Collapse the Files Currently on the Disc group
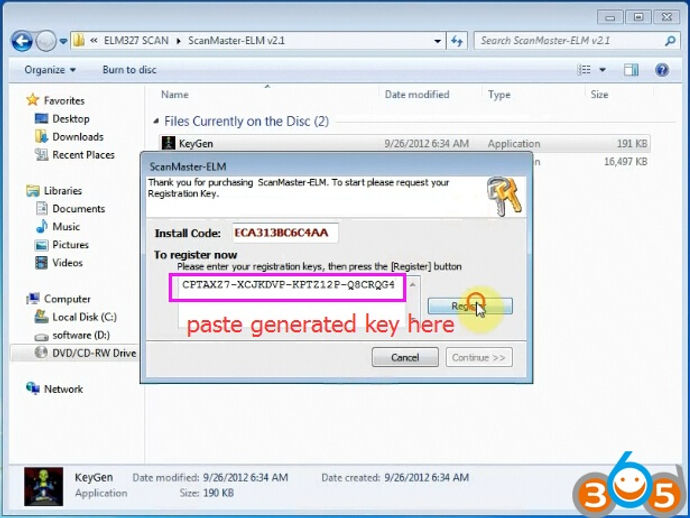Image resolution: width=690 pixels, height=518 pixels. tap(156, 121)
